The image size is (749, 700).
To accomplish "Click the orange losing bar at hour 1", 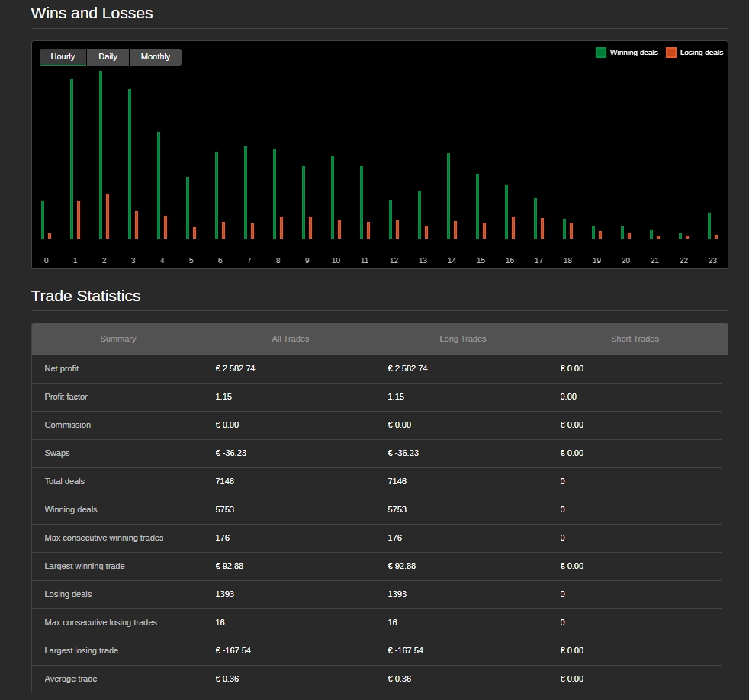I will click(79, 220).
